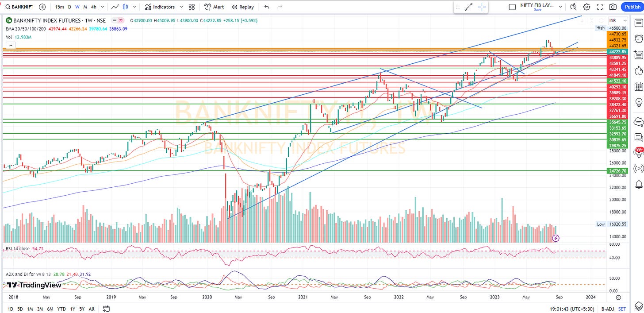Viewport: 644px width, 313px height.
Task: Switch to the 15m timeframe
Action: click(59, 7)
